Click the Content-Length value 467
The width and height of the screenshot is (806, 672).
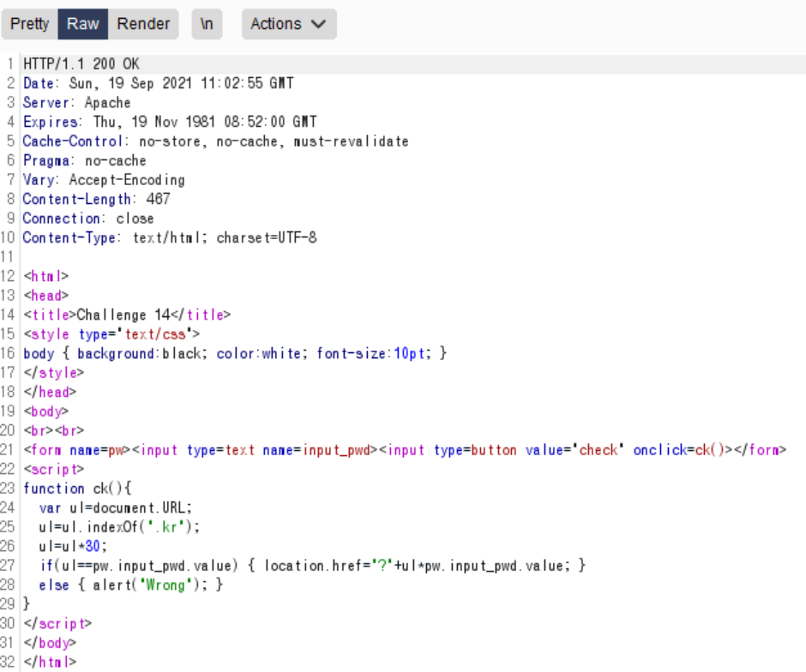point(158,199)
